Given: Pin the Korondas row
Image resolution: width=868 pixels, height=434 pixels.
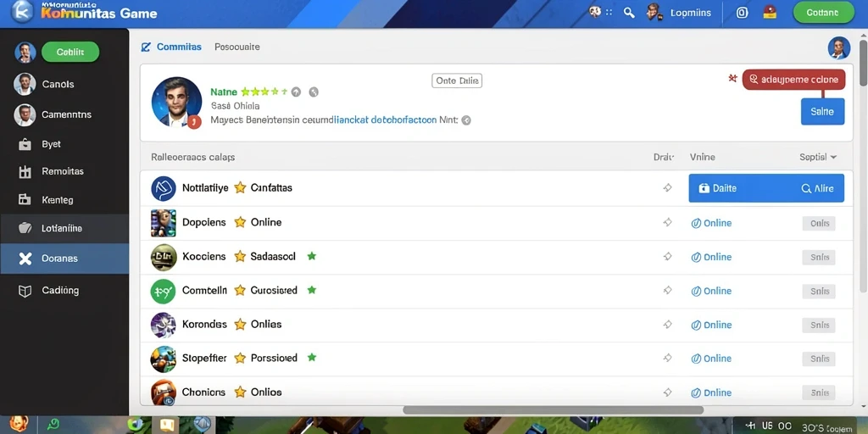Looking at the screenshot, I should 668,325.
